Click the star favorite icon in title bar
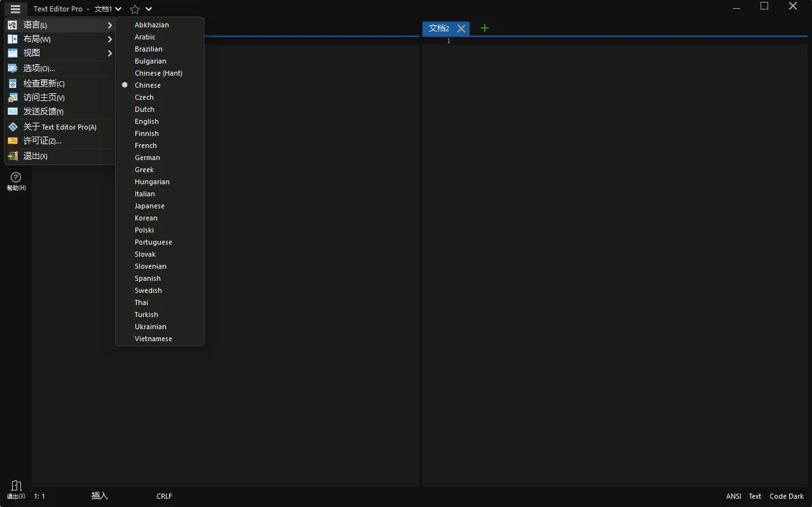The height and width of the screenshot is (507, 812). pos(135,10)
